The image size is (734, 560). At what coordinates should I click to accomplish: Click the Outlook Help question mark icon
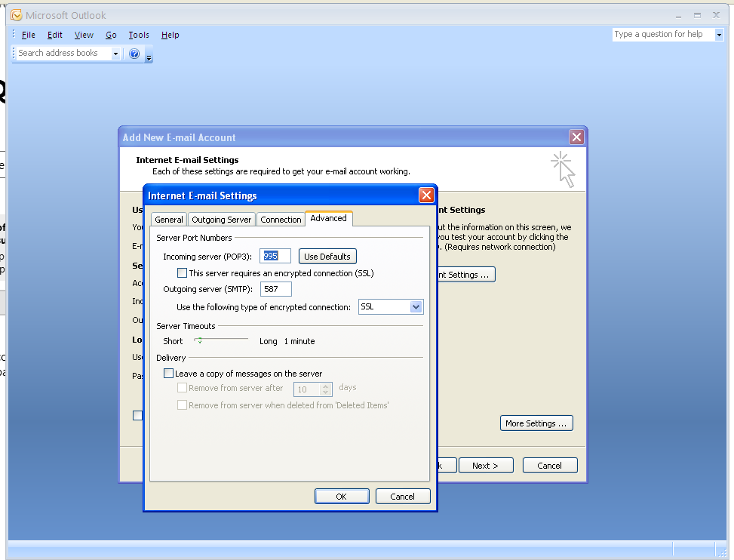tap(134, 54)
